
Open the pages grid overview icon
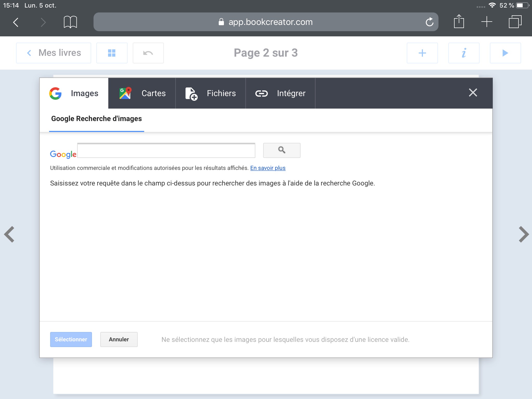112,53
